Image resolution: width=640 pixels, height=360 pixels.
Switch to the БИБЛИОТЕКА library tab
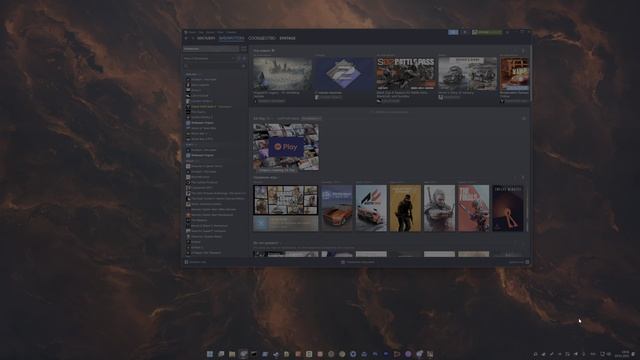coord(231,38)
